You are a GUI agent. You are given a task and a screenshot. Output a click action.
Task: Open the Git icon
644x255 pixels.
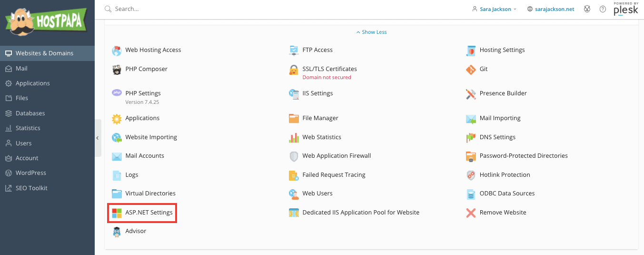[x=471, y=69]
